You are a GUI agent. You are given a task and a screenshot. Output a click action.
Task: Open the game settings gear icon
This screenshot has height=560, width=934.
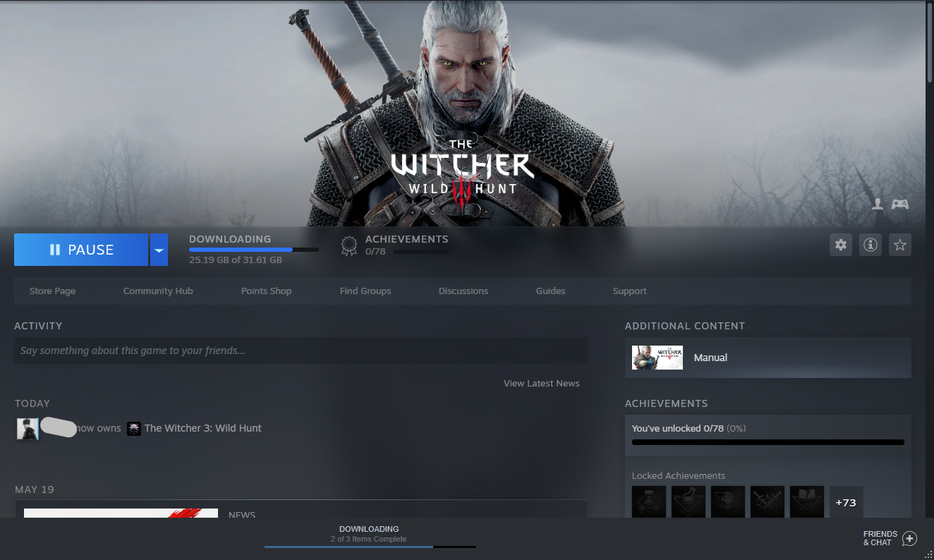coord(841,245)
